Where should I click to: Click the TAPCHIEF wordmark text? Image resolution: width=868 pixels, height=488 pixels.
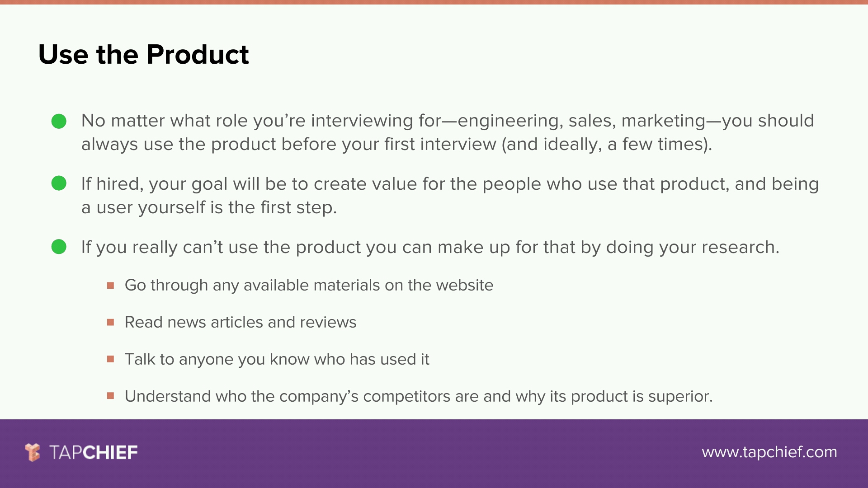click(94, 452)
